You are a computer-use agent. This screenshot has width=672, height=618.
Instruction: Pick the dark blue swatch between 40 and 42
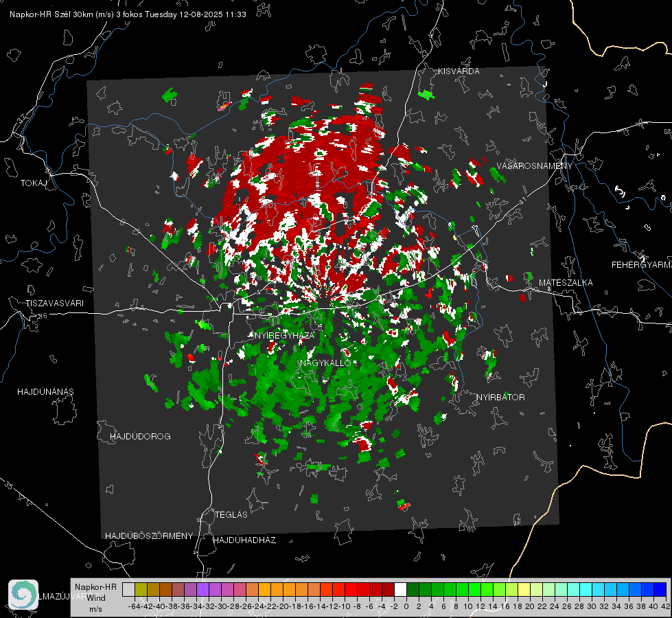coord(660,590)
